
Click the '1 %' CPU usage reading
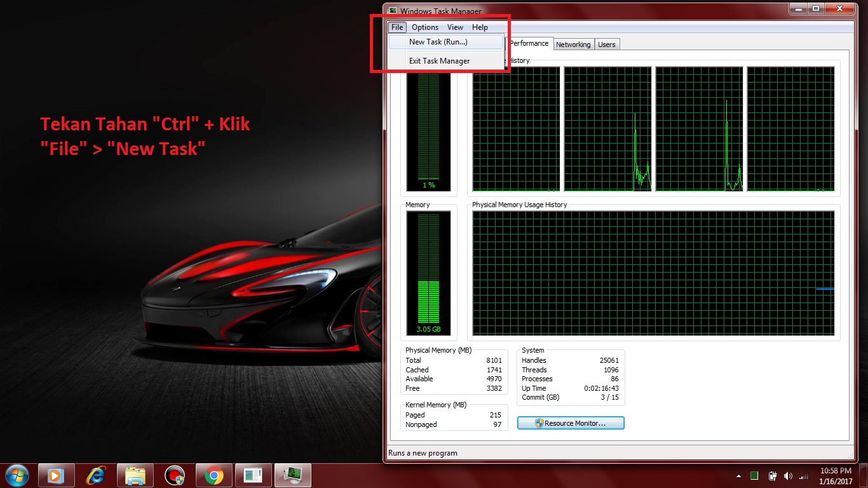click(429, 185)
